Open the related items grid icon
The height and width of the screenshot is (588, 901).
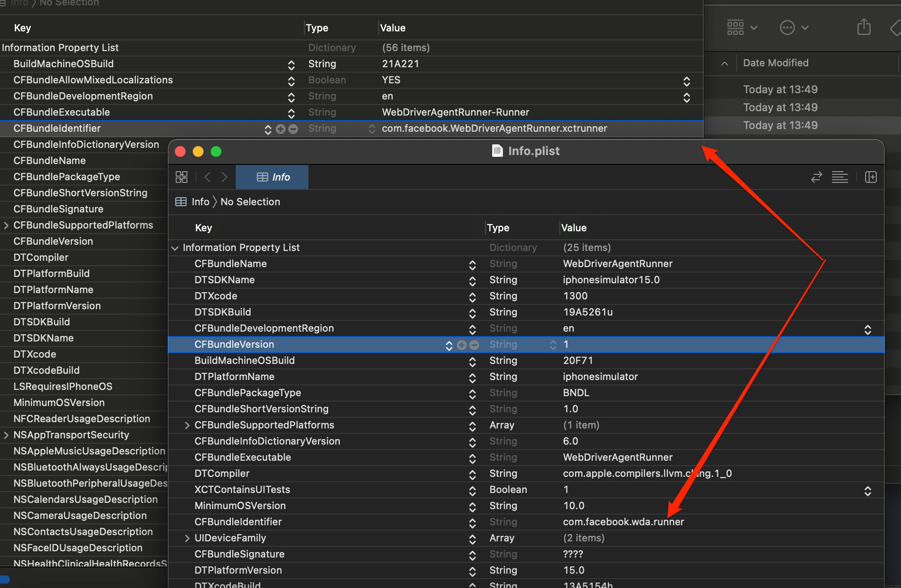(x=182, y=177)
